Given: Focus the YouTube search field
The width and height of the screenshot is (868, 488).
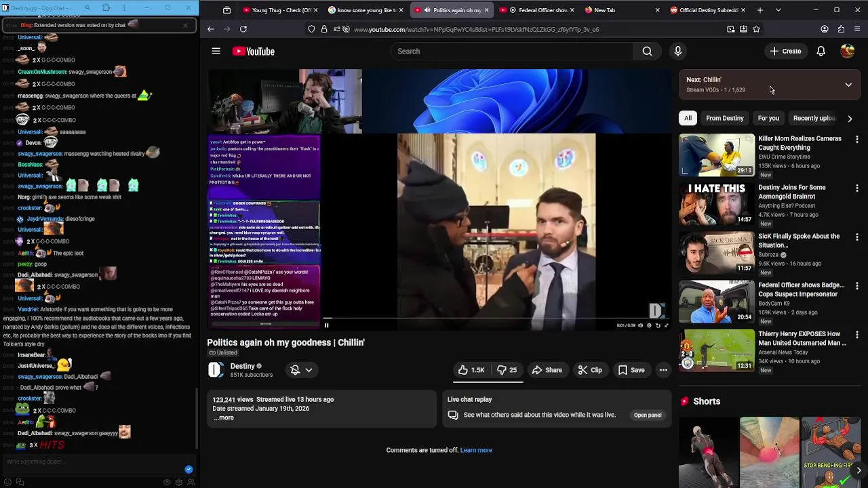Looking at the screenshot, I should (511, 51).
